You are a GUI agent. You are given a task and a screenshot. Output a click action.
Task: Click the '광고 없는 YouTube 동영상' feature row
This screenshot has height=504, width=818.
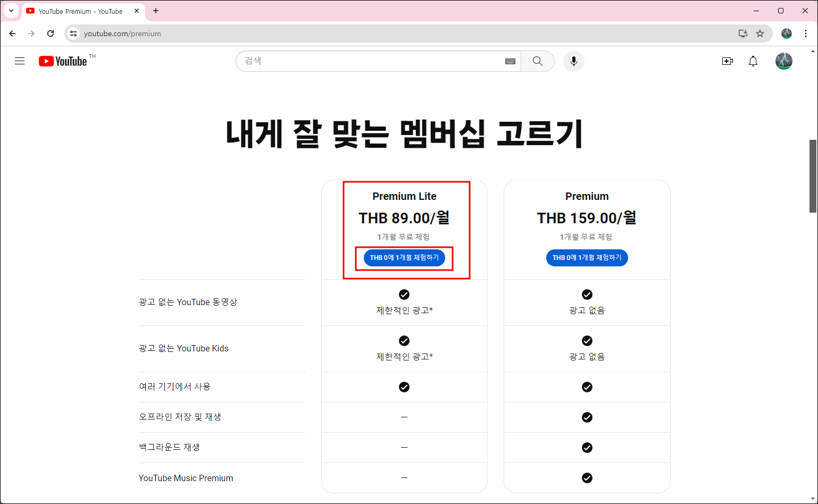coord(188,302)
